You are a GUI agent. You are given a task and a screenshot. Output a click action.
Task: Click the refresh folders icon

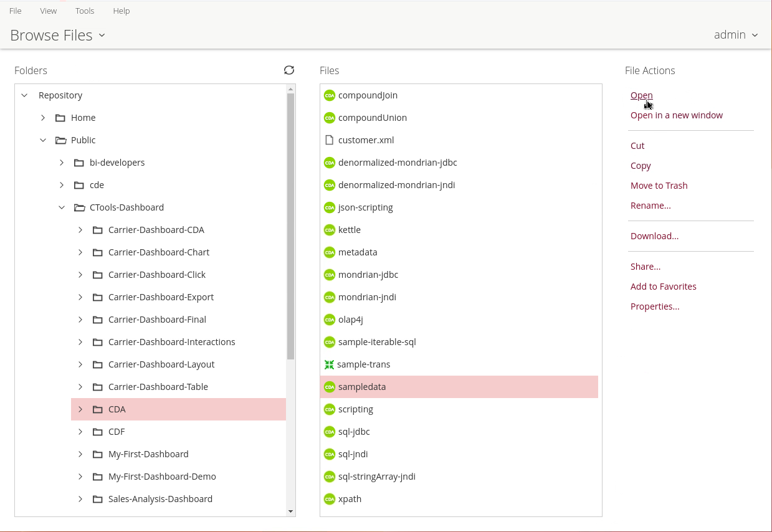[289, 70]
